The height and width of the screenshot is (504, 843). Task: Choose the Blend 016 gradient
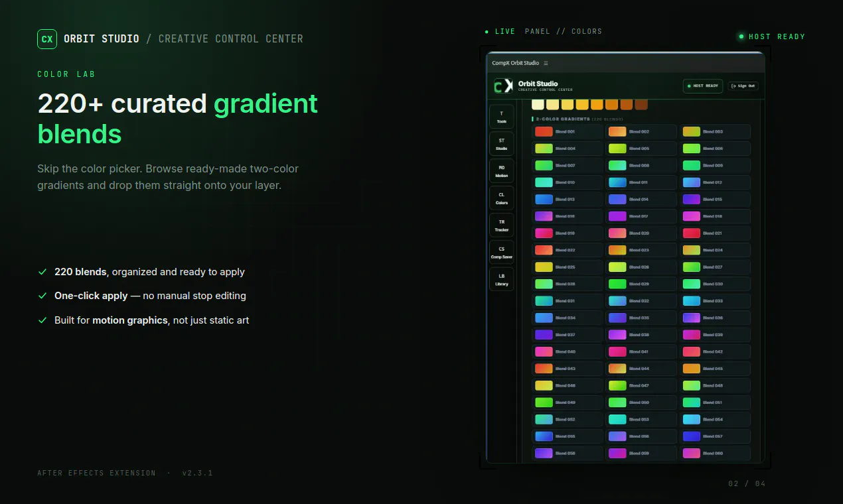(568, 216)
